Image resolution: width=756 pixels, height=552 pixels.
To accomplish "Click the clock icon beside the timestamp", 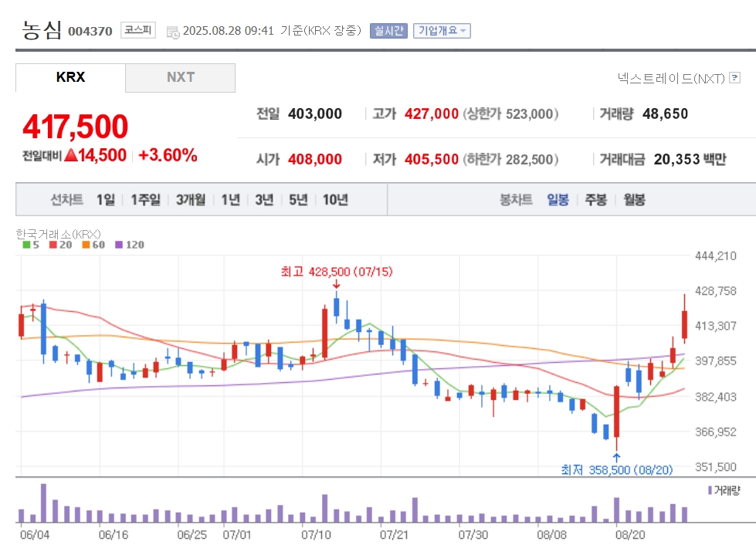I will coord(173,32).
